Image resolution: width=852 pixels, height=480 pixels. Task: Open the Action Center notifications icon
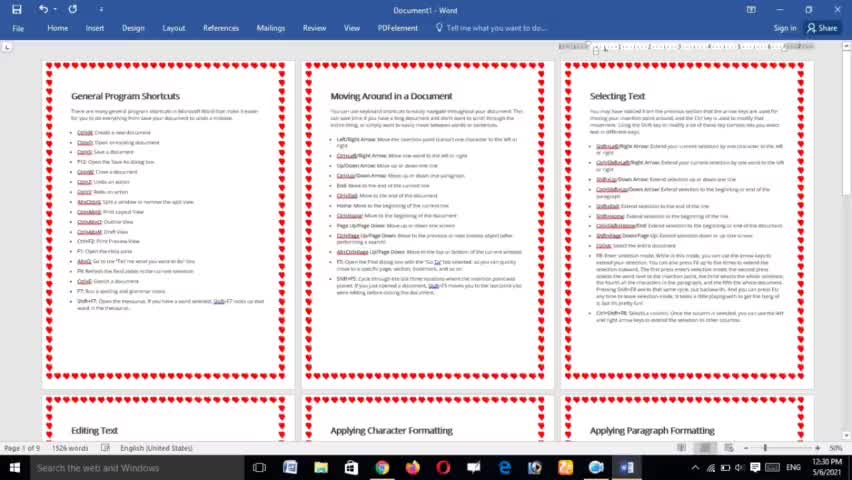[755, 467]
